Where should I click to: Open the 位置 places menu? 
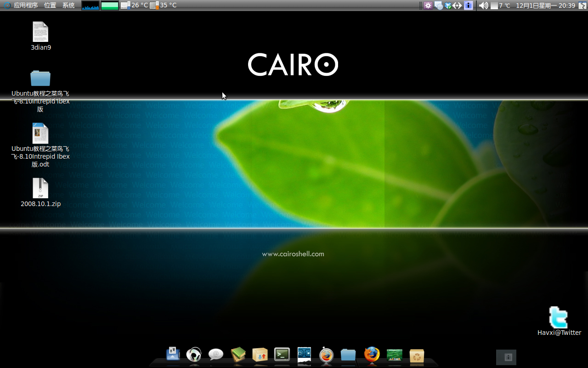click(x=50, y=6)
